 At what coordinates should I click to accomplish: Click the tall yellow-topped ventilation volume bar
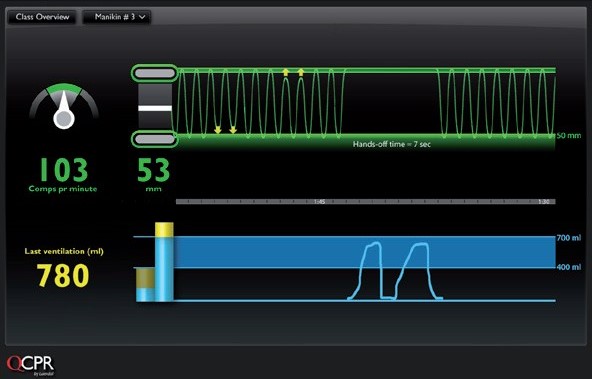[x=164, y=262]
